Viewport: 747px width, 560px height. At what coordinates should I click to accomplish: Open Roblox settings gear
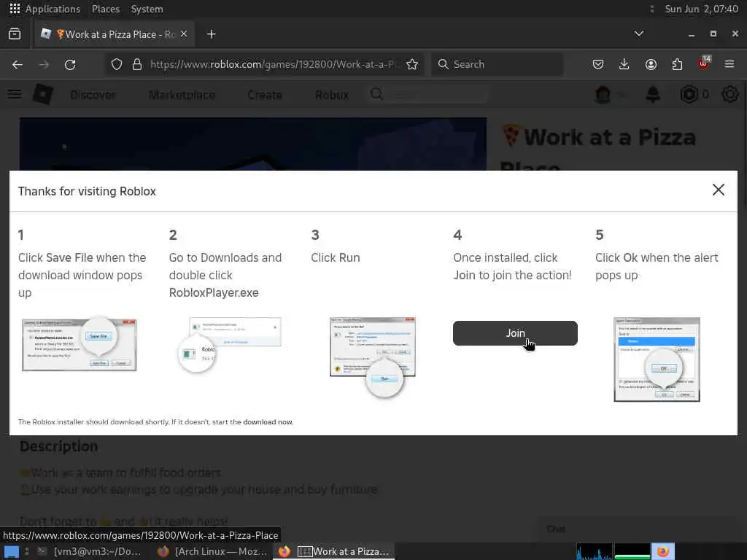coord(729,94)
